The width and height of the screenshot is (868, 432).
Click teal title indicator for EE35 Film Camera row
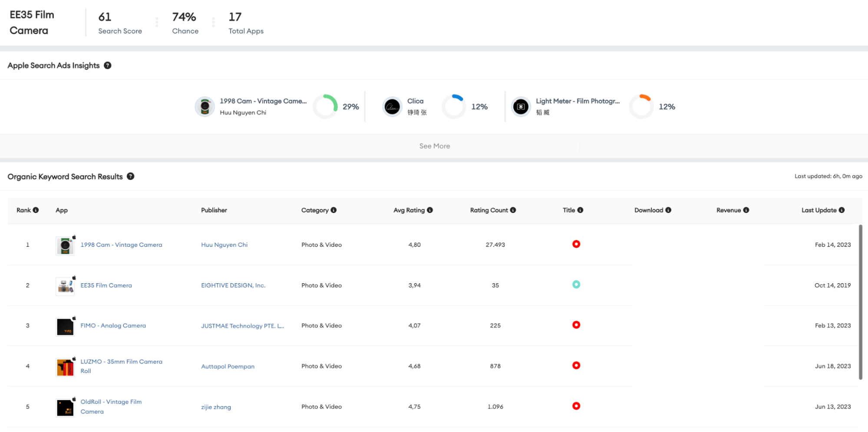pyautogui.click(x=576, y=285)
